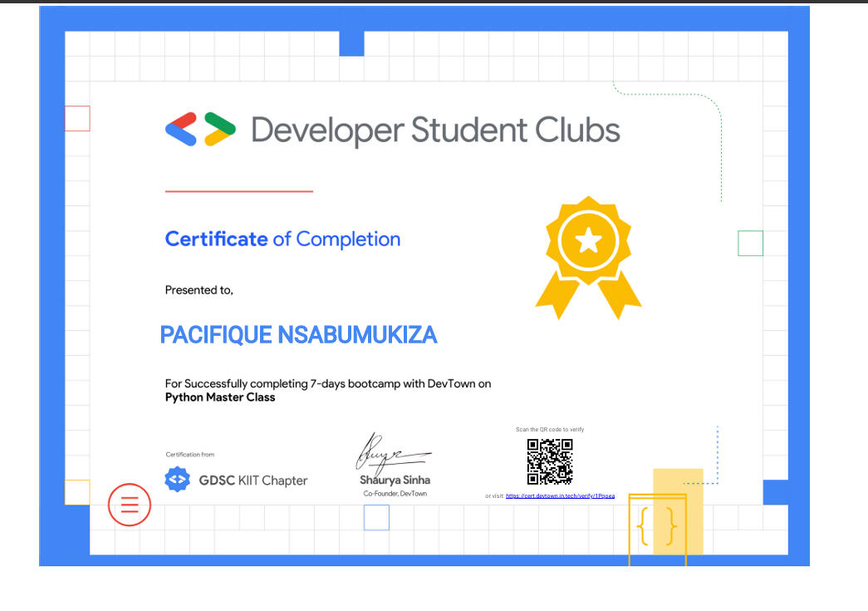The width and height of the screenshot is (868, 611).
Task: Click the GDSC KIIT Chapter blue badge icon
Action: point(177,480)
